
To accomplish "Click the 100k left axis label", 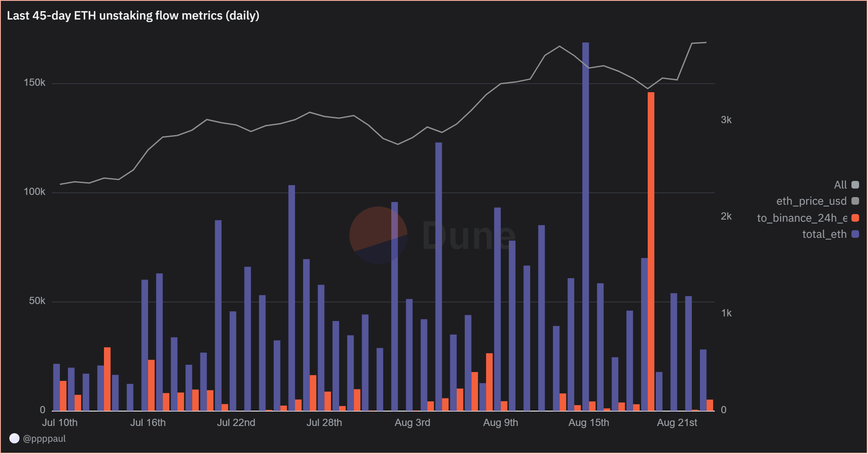I will pyautogui.click(x=34, y=192).
